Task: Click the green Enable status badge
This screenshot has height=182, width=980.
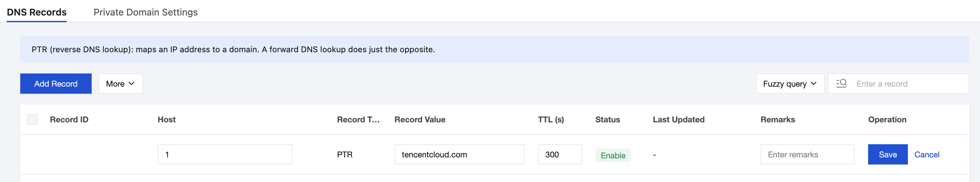Action: pos(613,155)
